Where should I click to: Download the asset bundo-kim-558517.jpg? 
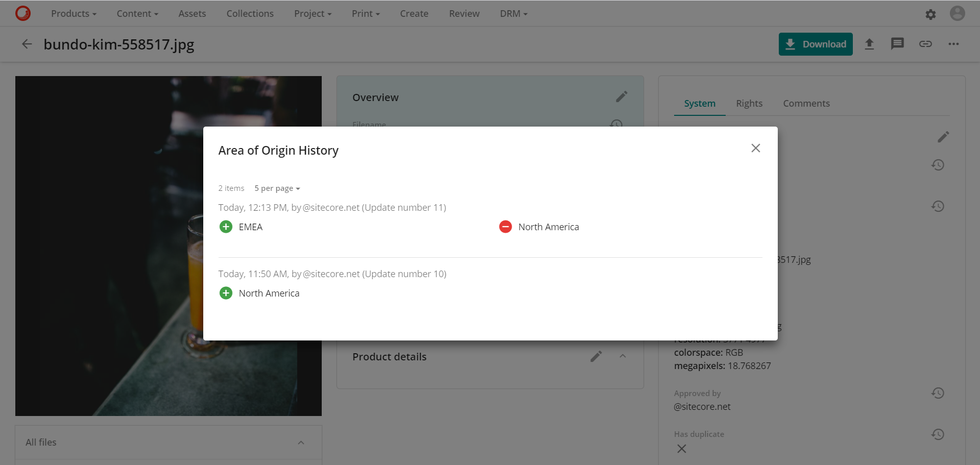[815, 44]
